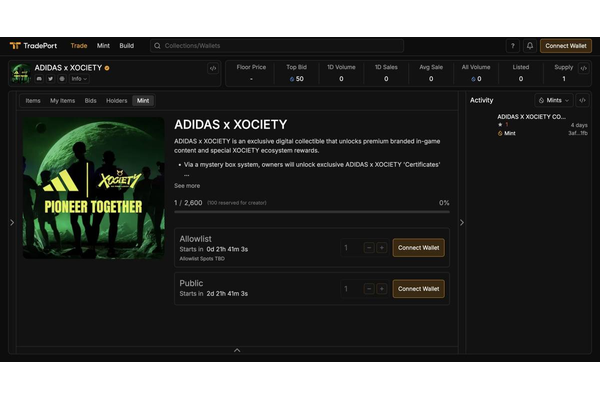
Task: Expand the bottom panel up chevron
Action: [237, 350]
